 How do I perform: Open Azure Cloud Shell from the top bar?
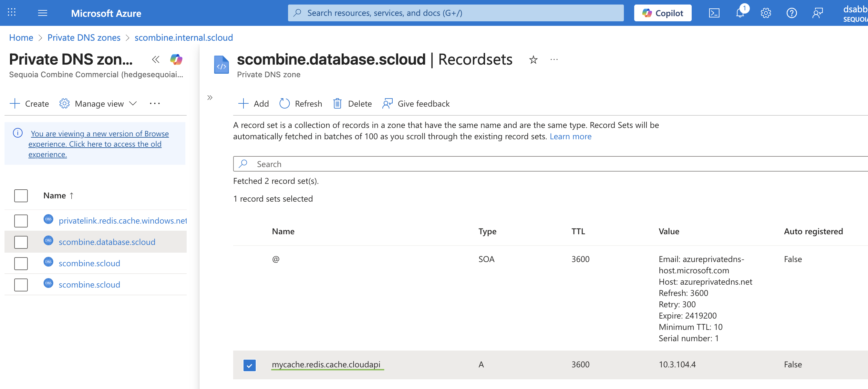coord(714,13)
